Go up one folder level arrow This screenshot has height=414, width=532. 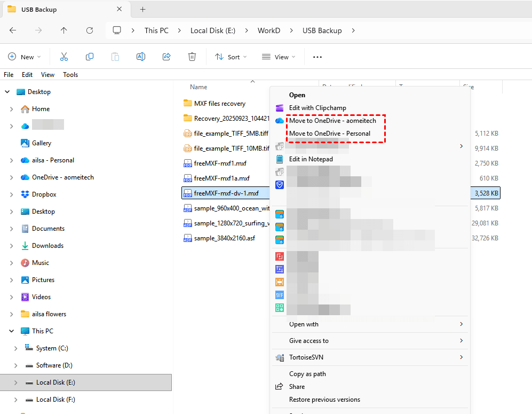tap(64, 30)
